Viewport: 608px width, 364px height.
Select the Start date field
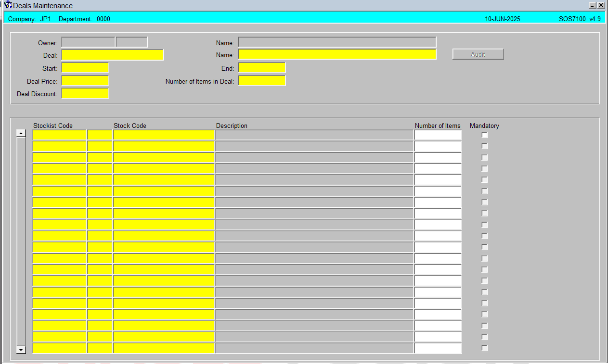[85, 68]
